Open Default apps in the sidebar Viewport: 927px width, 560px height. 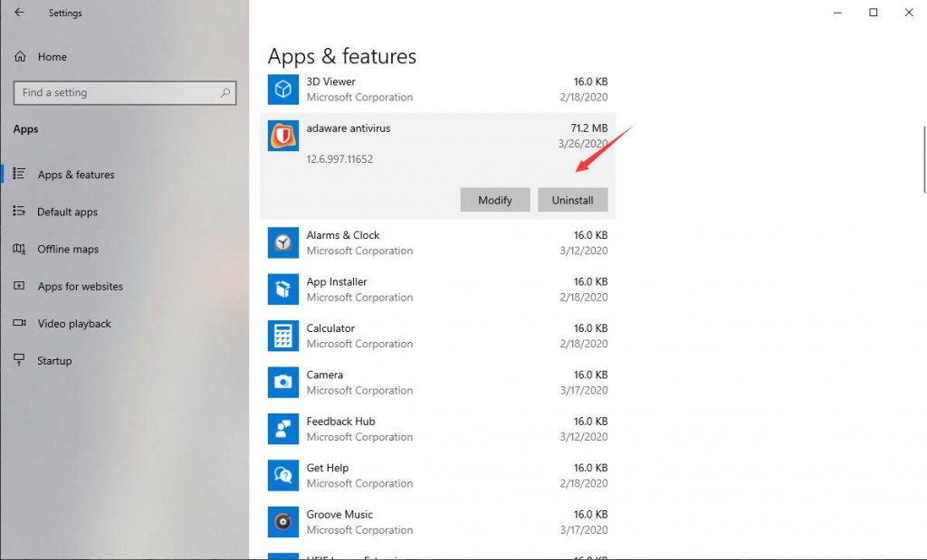click(x=67, y=212)
